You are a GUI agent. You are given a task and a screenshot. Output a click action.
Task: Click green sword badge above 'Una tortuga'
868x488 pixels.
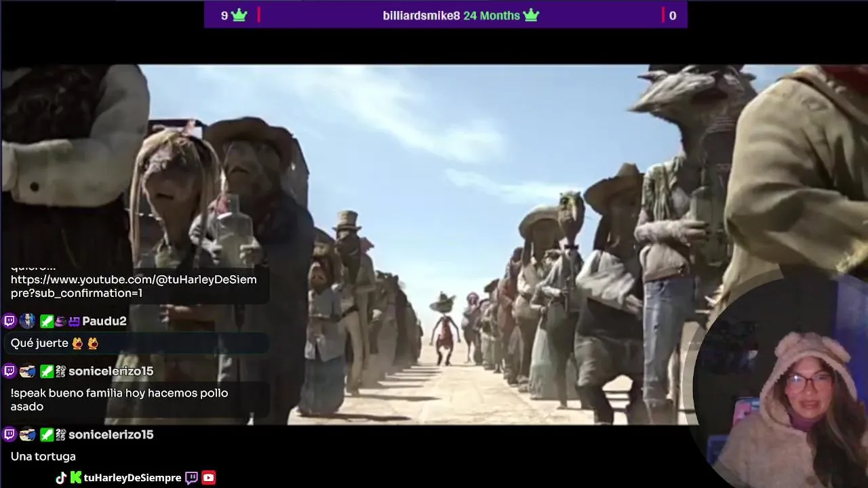[x=46, y=434]
